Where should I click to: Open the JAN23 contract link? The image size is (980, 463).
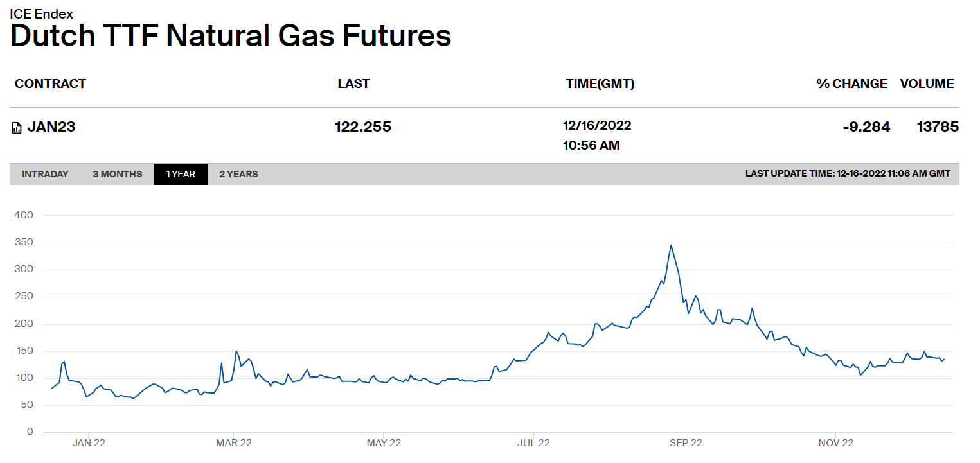coord(51,127)
